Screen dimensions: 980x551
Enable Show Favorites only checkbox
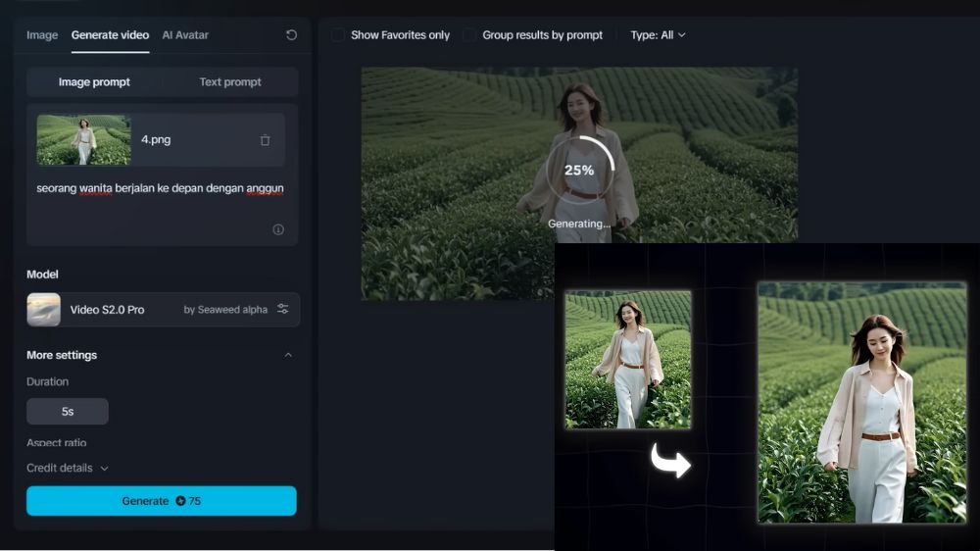(338, 35)
